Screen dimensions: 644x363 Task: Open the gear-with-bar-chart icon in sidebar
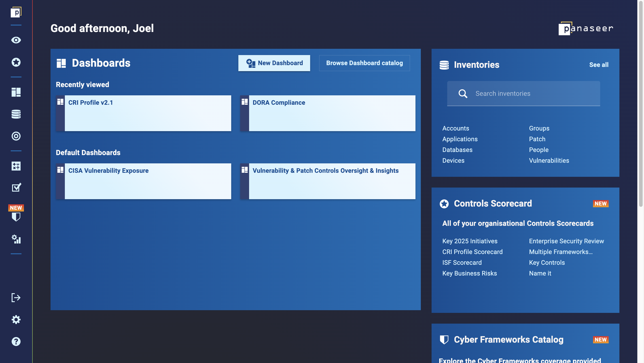(16, 239)
